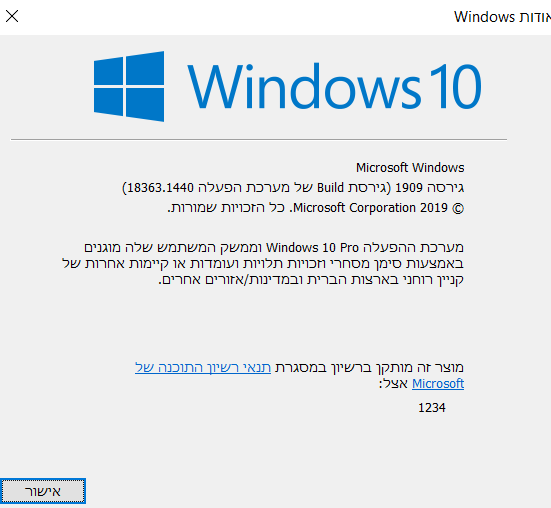Click the גירסה 1909 version number
Screen dimensions: 551x508
429,188
